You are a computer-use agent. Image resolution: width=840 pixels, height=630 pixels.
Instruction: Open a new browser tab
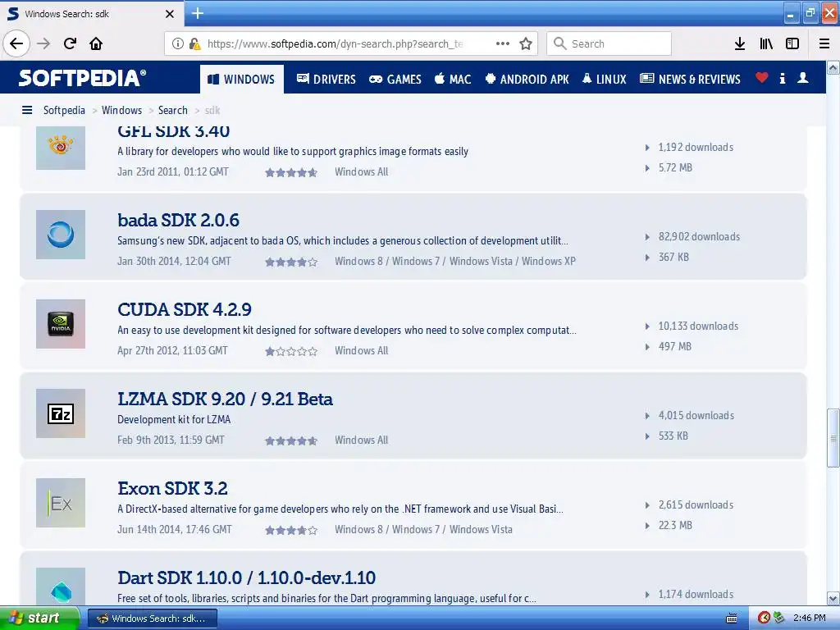(x=198, y=13)
